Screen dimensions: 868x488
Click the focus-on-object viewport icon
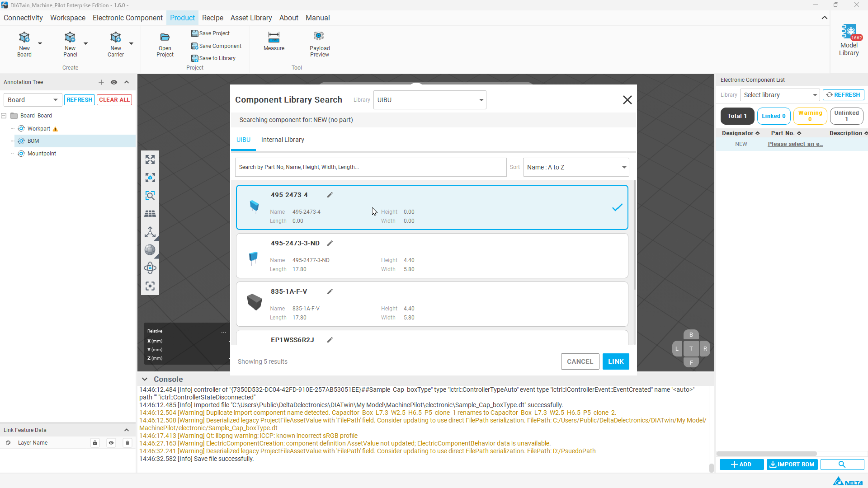(x=150, y=178)
